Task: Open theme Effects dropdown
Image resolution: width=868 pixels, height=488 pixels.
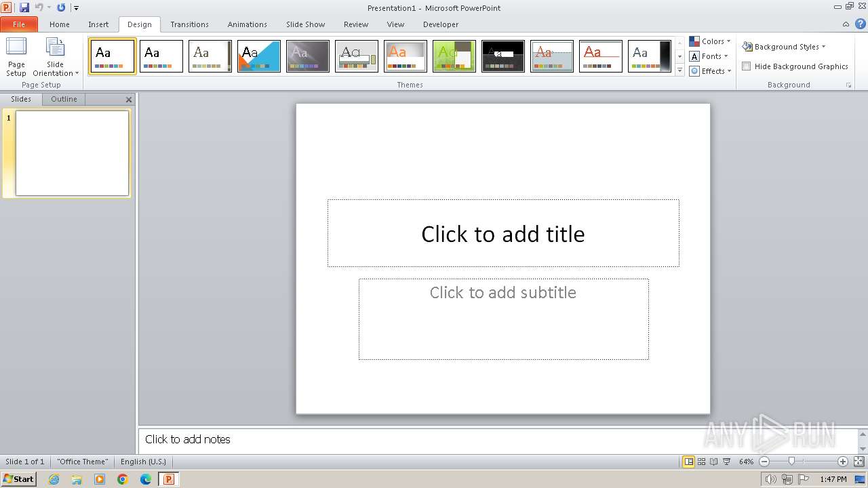Action: (x=710, y=71)
